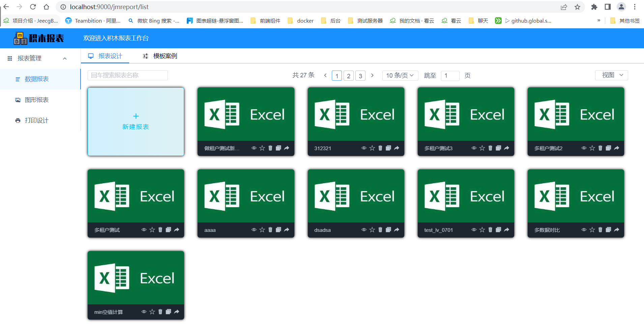This screenshot has width=644, height=325.
Task: Preview the aaaa report via eye icon
Action: point(254,230)
